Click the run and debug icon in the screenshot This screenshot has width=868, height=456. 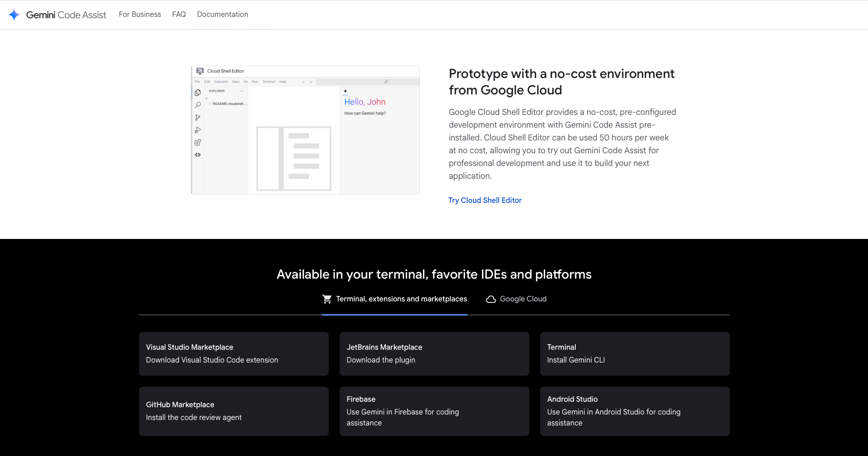[x=198, y=130]
